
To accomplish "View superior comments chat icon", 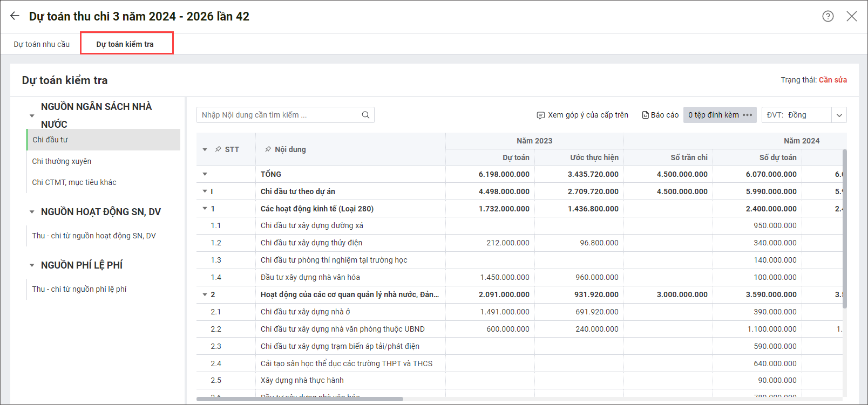I will click(540, 115).
